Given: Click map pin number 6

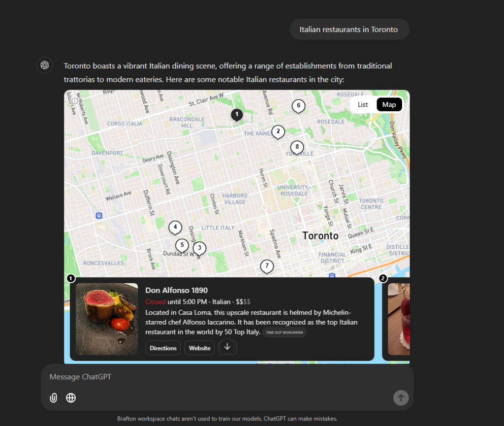Looking at the screenshot, I should click(298, 106).
